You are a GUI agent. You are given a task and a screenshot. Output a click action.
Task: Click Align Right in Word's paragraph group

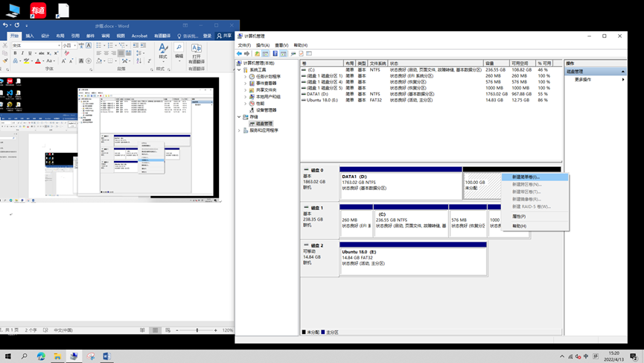[114, 54]
